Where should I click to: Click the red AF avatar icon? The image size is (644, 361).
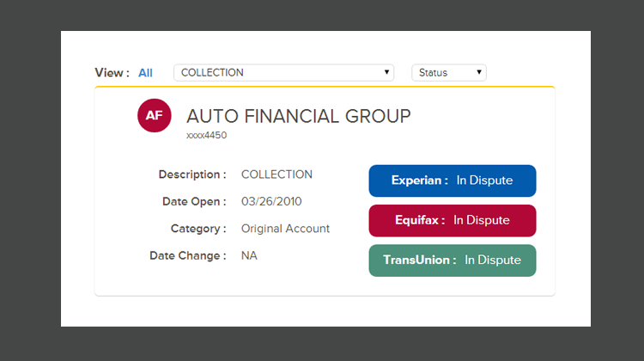pyautogui.click(x=155, y=116)
